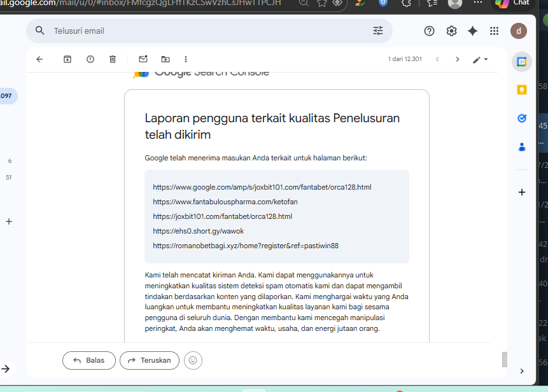Click the email scrollbar thumb
548x392 pixels.
tap(504, 360)
